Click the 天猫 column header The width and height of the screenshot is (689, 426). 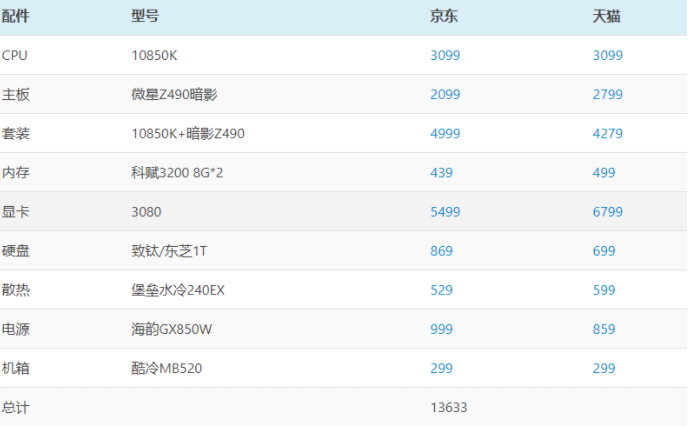tap(607, 17)
